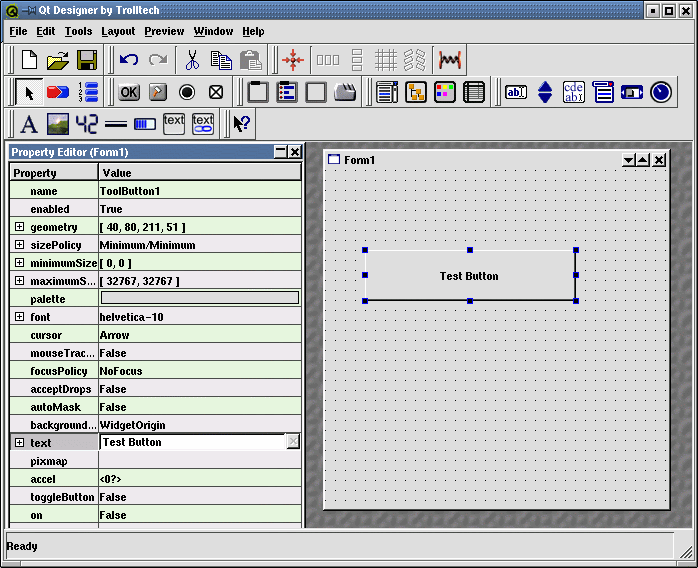Screen dimensions: 698x568
Task: Pick the ProgressBar widget tool
Action: pyautogui.click(x=145, y=124)
